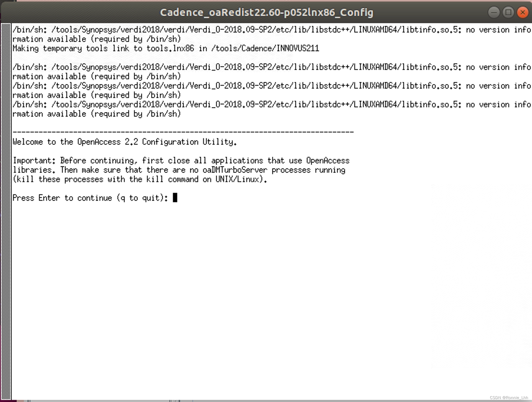Click the dashed separator line text
Image resolution: width=532 pixels, height=402 pixels.
183,132
